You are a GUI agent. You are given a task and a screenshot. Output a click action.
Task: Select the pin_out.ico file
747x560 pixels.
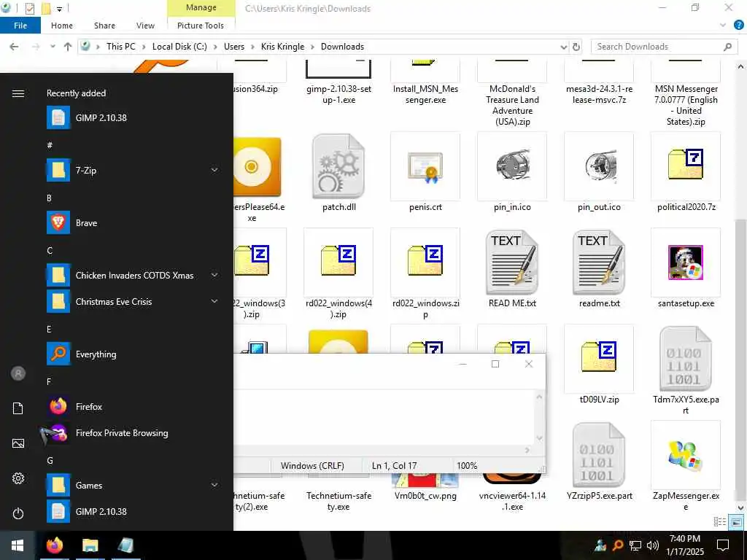[x=599, y=173]
